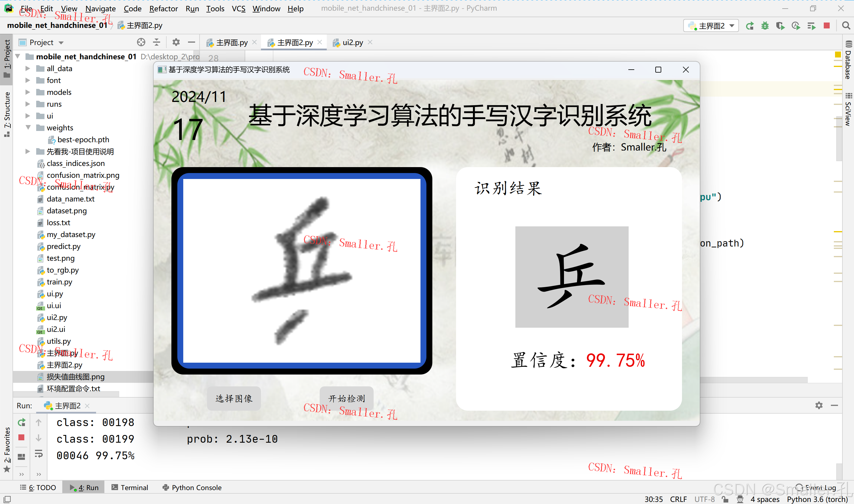Run with Coverage using the shield-play icon
The width and height of the screenshot is (854, 504).
(x=780, y=25)
